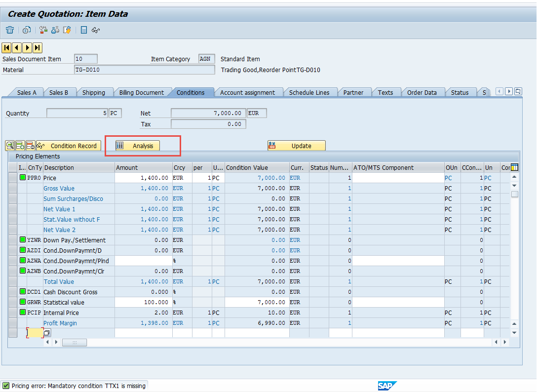The height and width of the screenshot is (392, 537).
Task: Open the table column settings icon
Action: [x=514, y=167]
